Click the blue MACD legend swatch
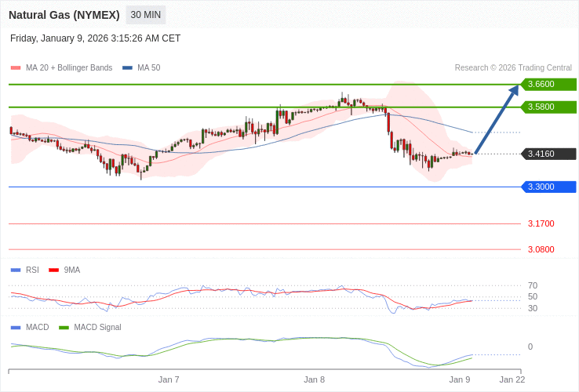The height and width of the screenshot is (392, 579). [x=16, y=328]
